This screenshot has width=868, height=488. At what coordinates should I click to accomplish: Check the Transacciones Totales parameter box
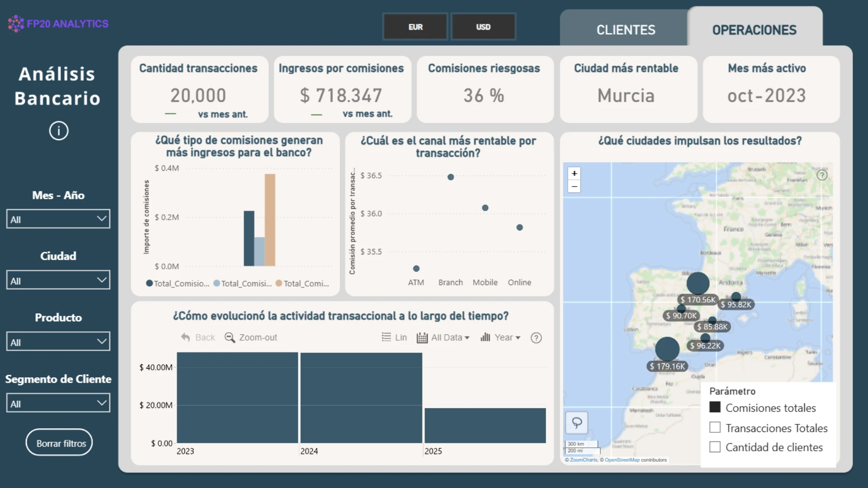[x=715, y=427]
